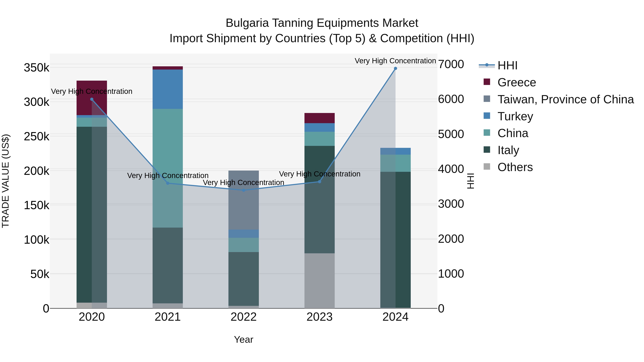Toggle the HHI legend entry
The image size is (644, 362).
point(498,65)
